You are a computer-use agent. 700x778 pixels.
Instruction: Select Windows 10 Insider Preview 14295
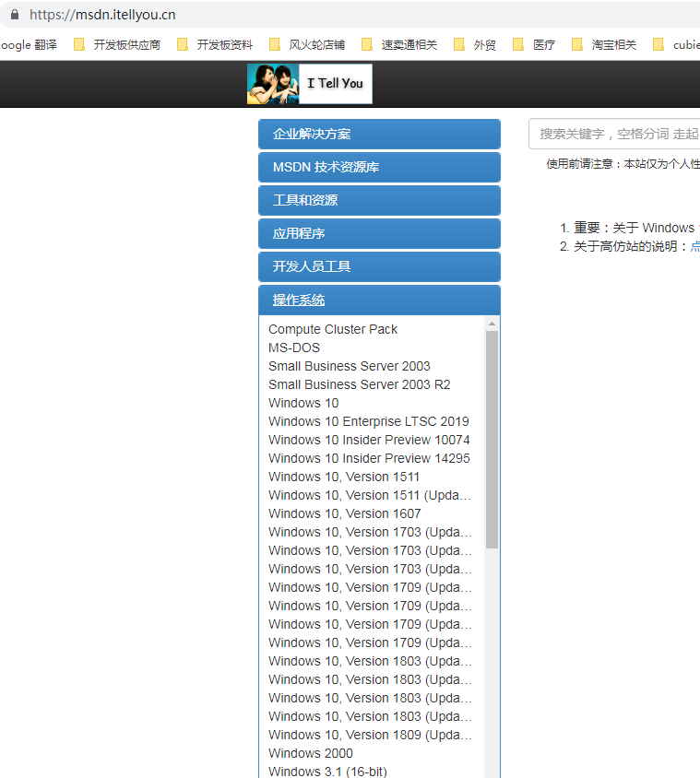click(369, 458)
